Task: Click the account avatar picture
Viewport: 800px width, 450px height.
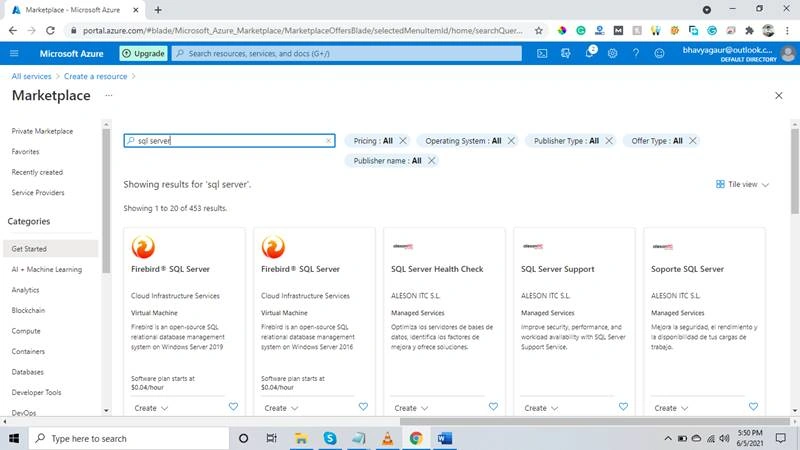Action: tap(788, 53)
